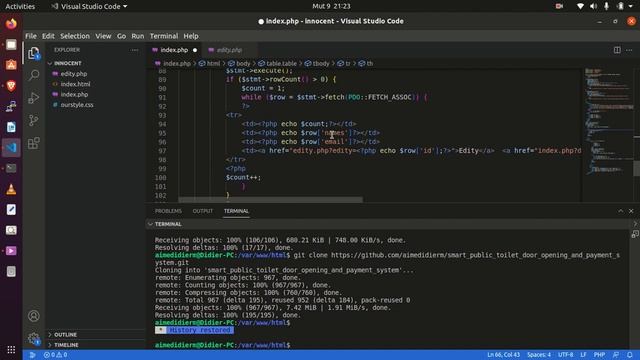640x360 pixels.
Task: Open notifications bell in status bar
Action: point(630,355)
